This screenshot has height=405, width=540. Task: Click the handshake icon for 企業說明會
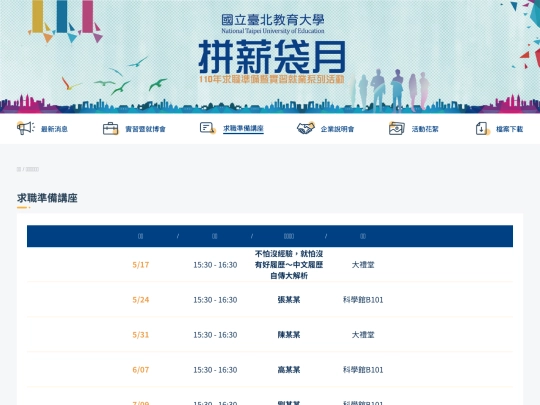pos(306,128)
